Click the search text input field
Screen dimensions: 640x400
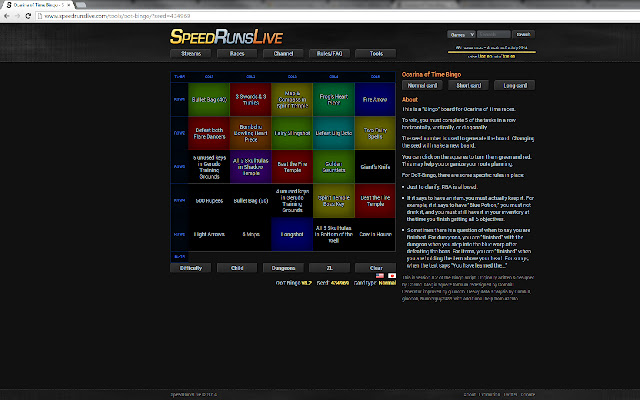coord(496,34)
